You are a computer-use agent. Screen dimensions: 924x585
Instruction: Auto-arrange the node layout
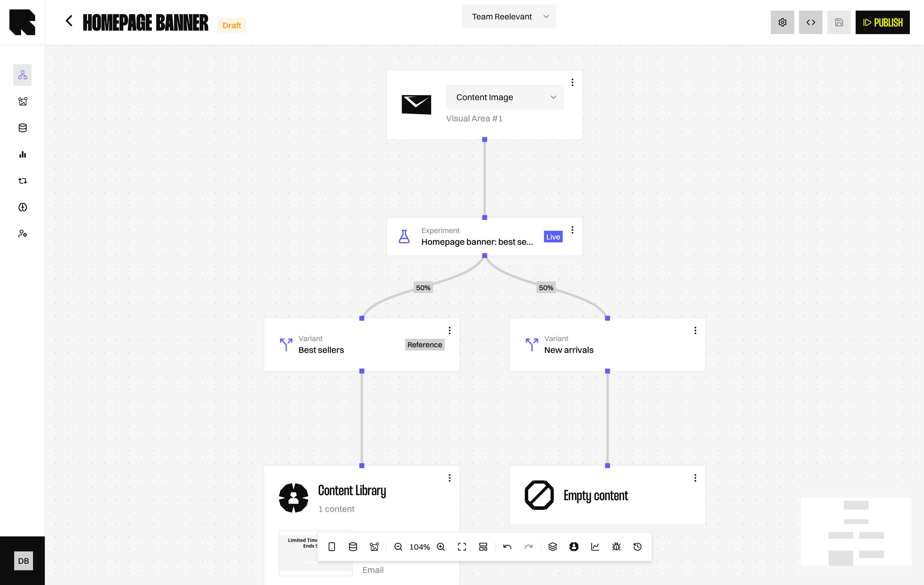(x=483, y=547)
